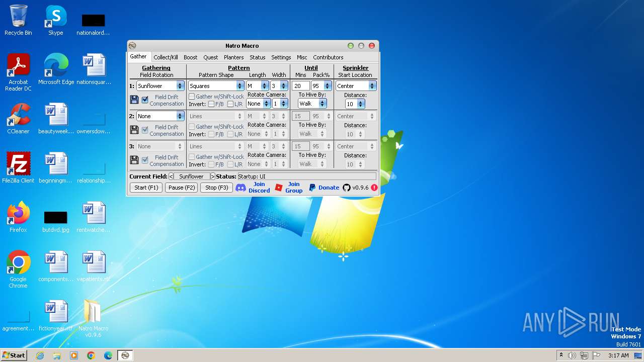Switch to the Collect/Kill tab

pos(166,57)
